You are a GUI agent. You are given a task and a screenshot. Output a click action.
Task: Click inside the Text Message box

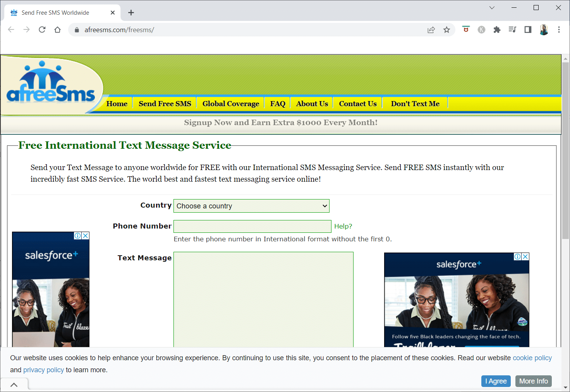pyautogui.click(x=263, y=299)
